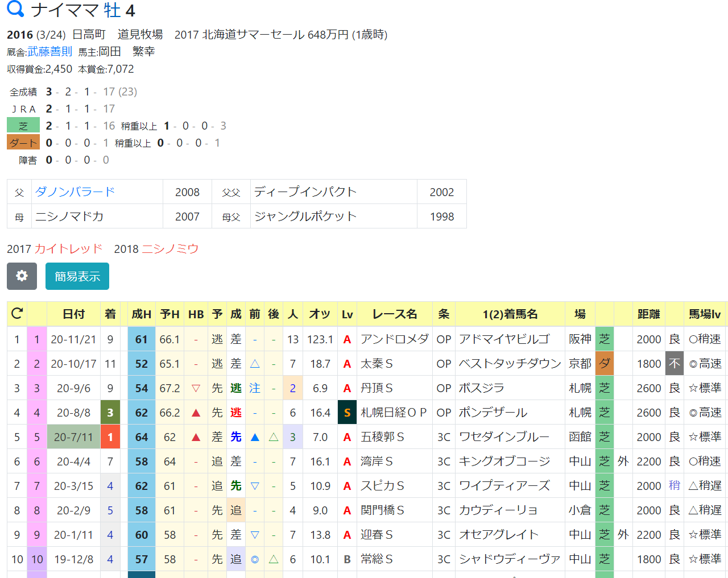Click the blue ▲ marker in the 五稜郭S row

[x=255, y=437]
